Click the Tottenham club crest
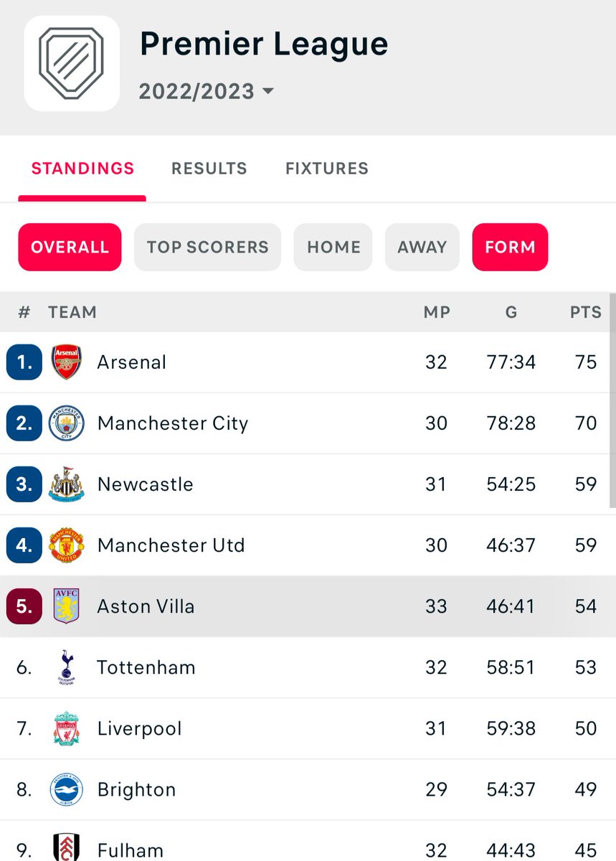The width and height of the screenshot is (616, 861). pos(67,667)
